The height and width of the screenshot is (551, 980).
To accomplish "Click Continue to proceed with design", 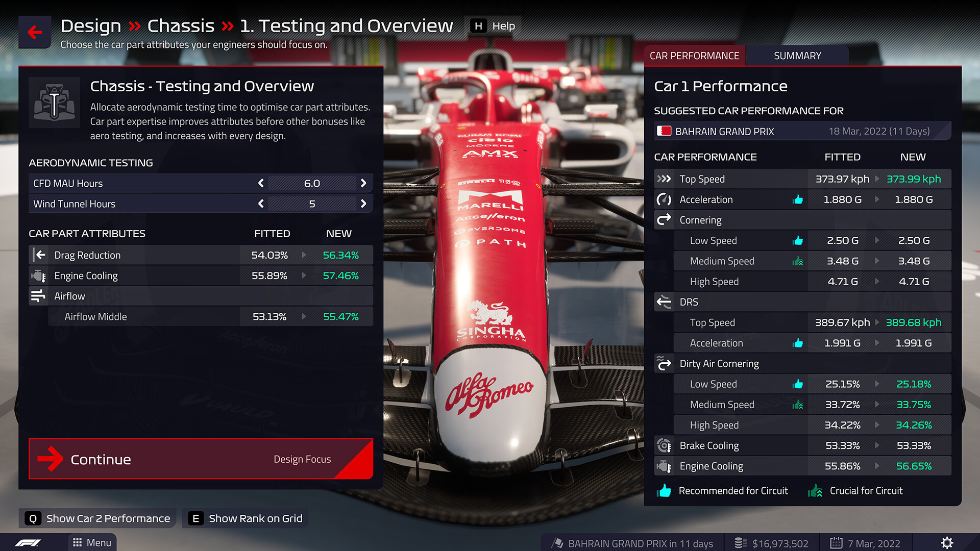I will click(x=201, y=459).
